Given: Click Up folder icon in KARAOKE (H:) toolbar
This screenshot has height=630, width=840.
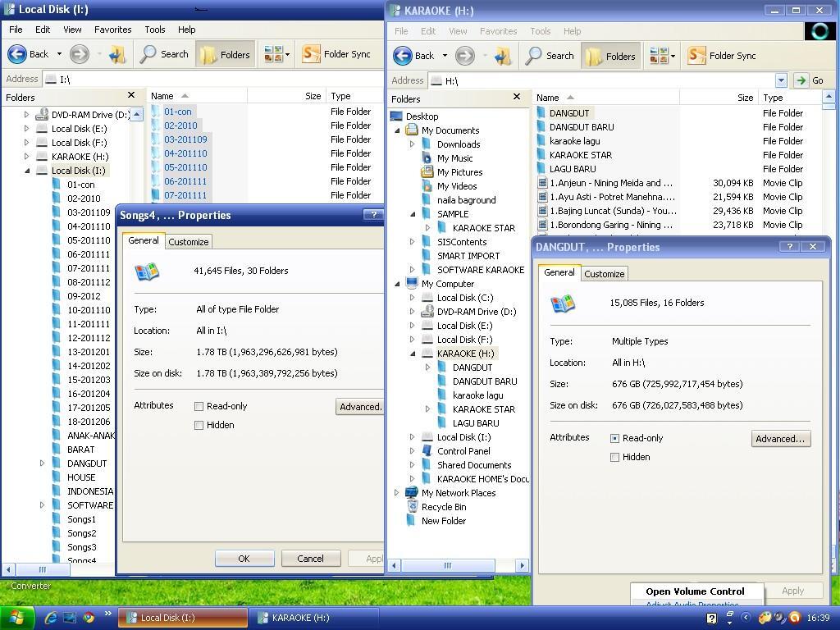Looking at the screenshot, I should pyautogui.click(x=503, y=56).
